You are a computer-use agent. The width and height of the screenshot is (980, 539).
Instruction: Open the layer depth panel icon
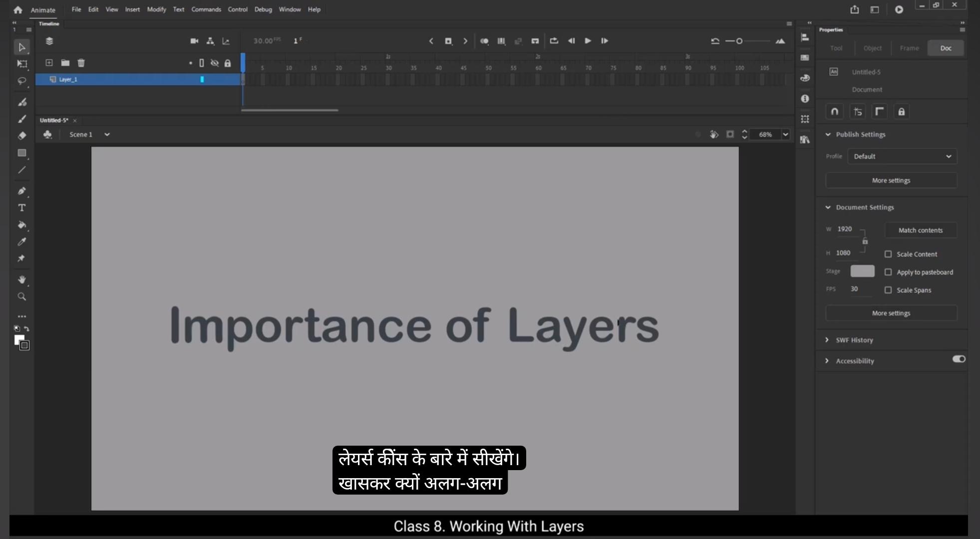point(226,41)
